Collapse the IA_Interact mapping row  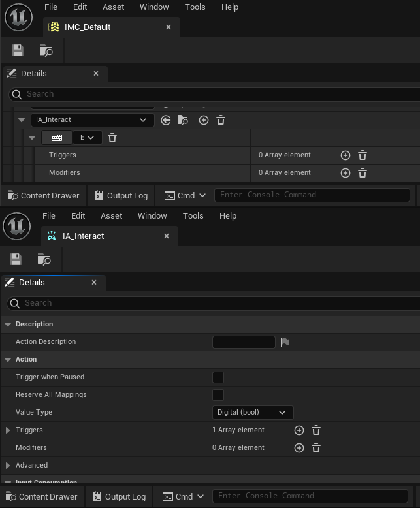tap(22, 120)
